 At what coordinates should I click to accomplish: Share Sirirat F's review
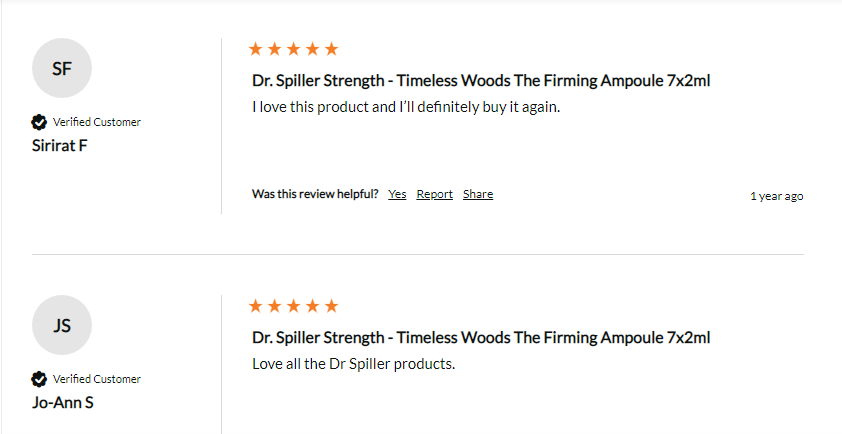coord(478,194)
